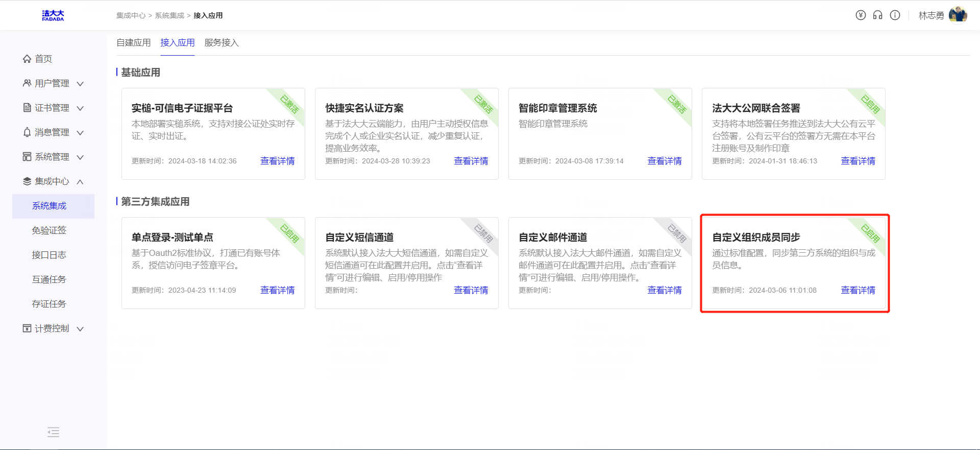Open the user avatar of 林志勇
Viewport: 980px width, 450px height.
[x=958, y=15]
